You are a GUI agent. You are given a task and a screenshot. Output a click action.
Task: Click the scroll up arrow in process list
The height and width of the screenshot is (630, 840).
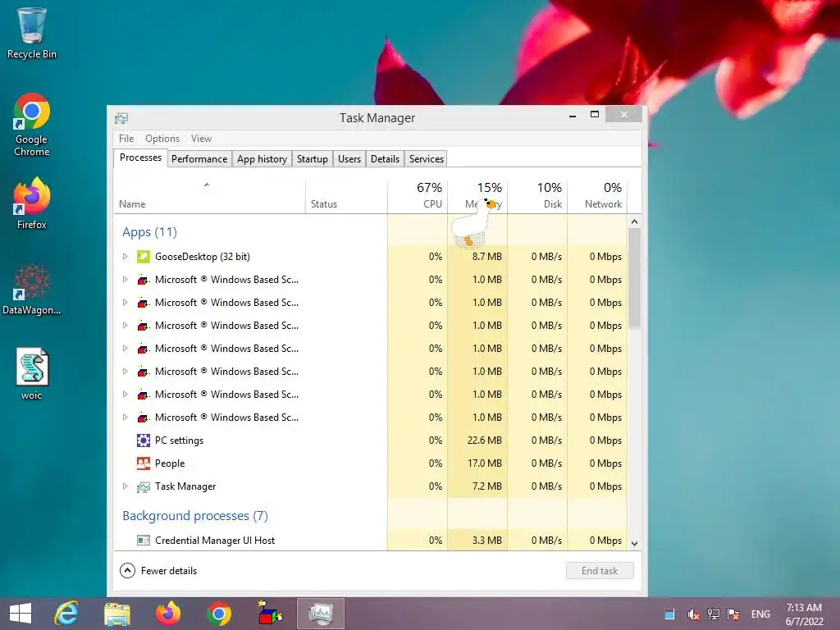pyautogui.click(x=634, y=221)
